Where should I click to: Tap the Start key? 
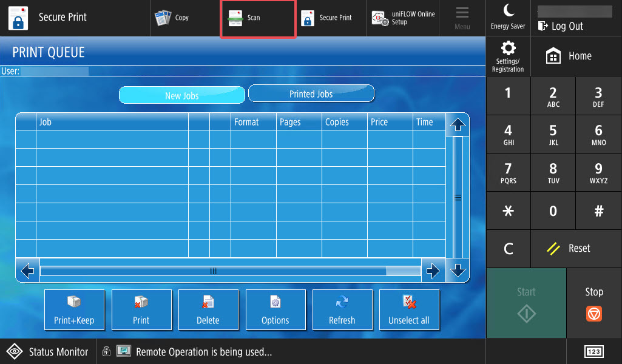point(526,303)
